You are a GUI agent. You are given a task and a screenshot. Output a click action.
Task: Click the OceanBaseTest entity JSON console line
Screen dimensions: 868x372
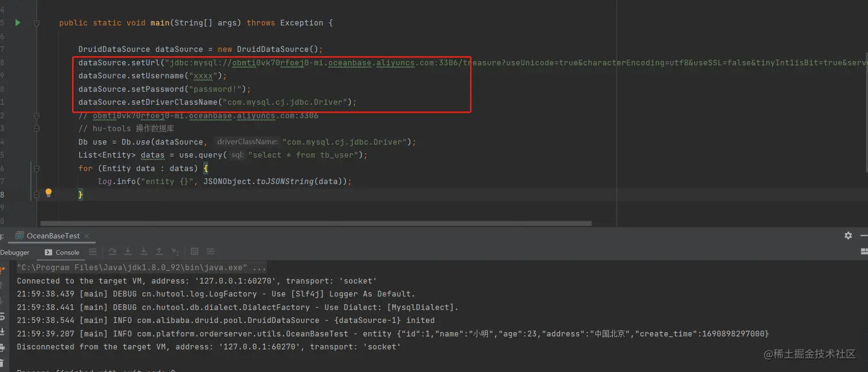(x=393, y=334)
